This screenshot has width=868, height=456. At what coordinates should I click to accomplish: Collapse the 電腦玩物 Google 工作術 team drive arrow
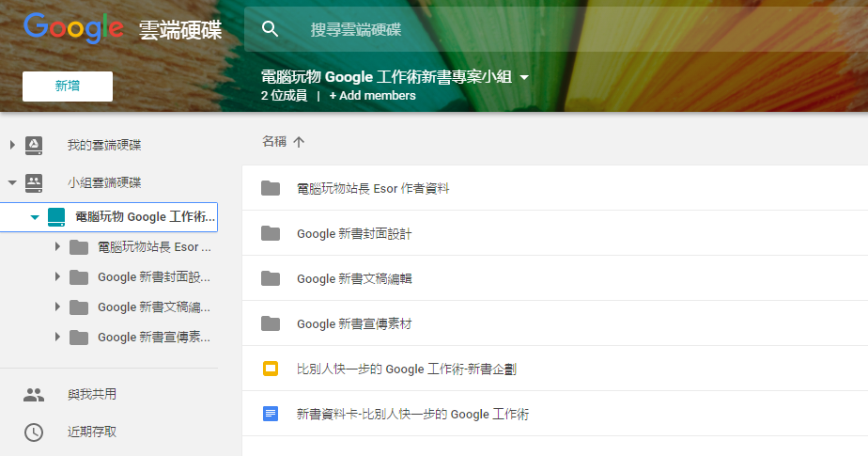click(x=35, y=217)
